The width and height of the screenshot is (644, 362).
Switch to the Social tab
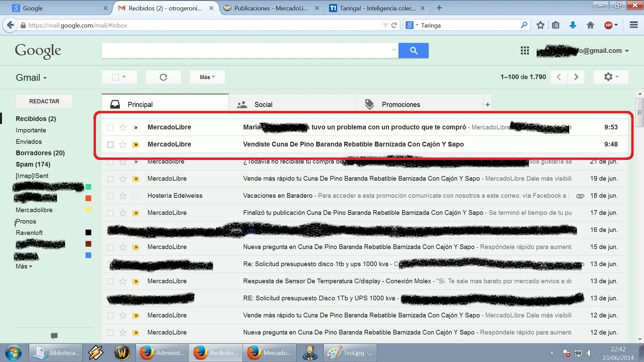(263, 105)
